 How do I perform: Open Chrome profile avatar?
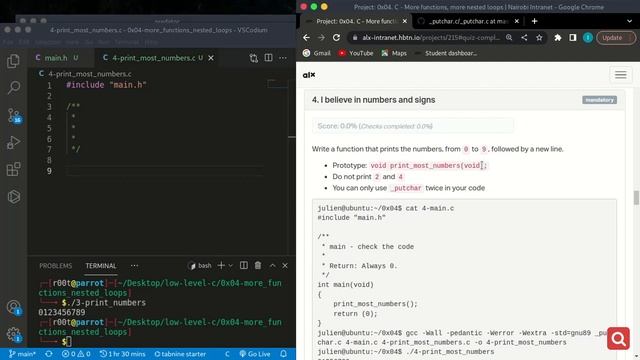(x=588, y=38)
